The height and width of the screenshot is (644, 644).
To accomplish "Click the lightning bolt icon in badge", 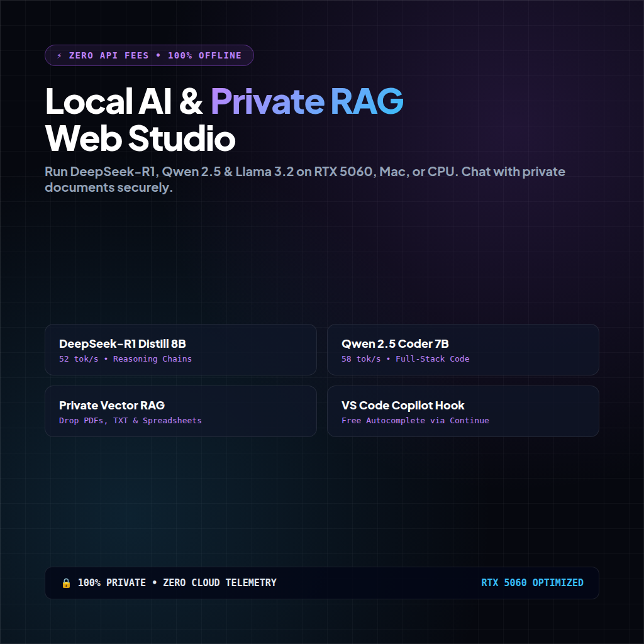I will point(60,56).
